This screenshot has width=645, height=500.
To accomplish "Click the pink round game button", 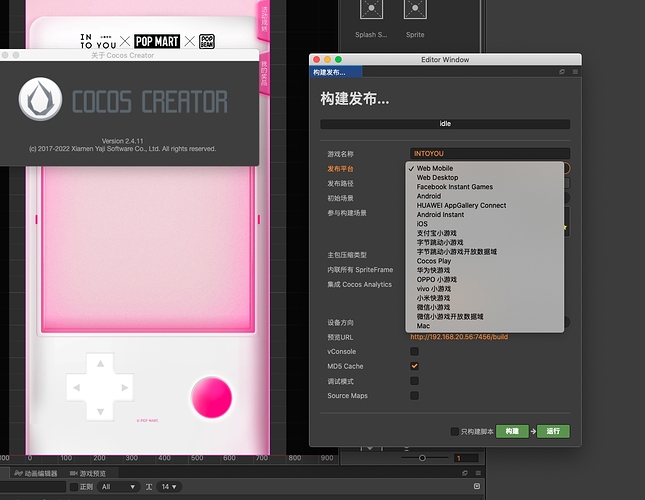I will click(211, 398).
